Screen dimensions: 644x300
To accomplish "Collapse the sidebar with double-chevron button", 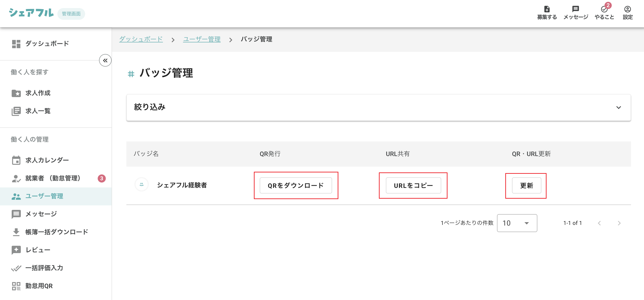I will click(105, 60).
